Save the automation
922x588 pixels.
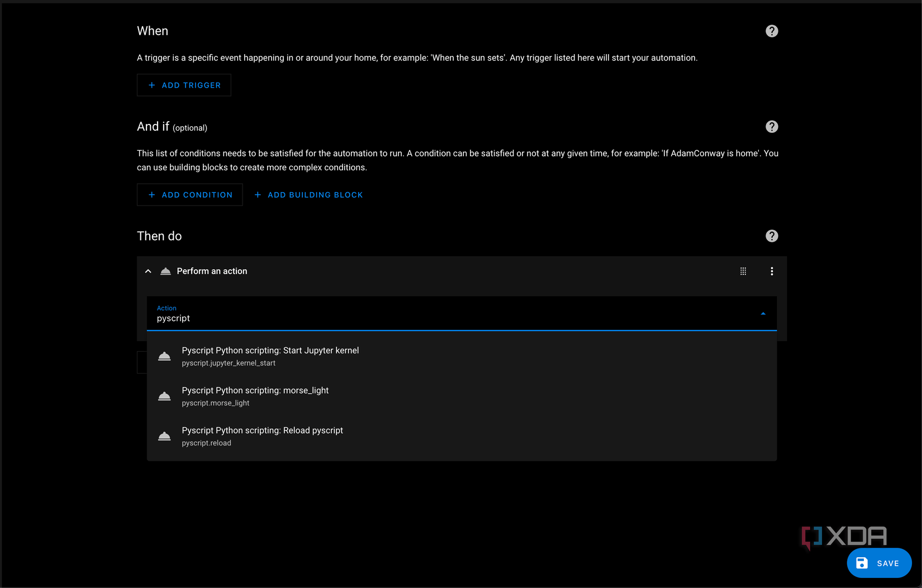[x=879, y=563]
